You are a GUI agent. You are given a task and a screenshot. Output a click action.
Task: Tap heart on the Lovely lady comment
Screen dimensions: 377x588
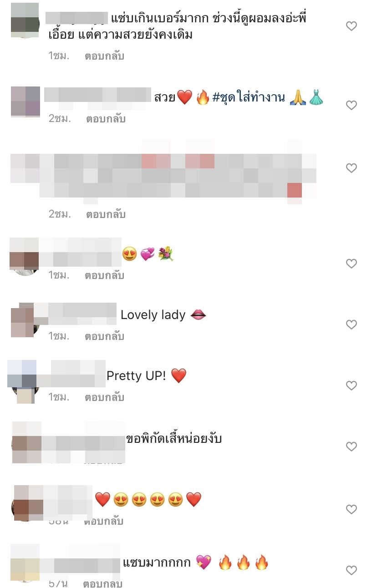tap(351, 325)
